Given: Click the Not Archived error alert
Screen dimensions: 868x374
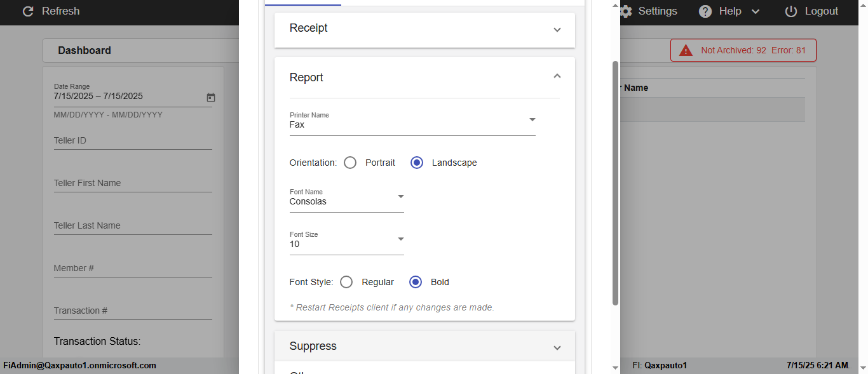Looking at the screenshot, I should pos(743,50).
